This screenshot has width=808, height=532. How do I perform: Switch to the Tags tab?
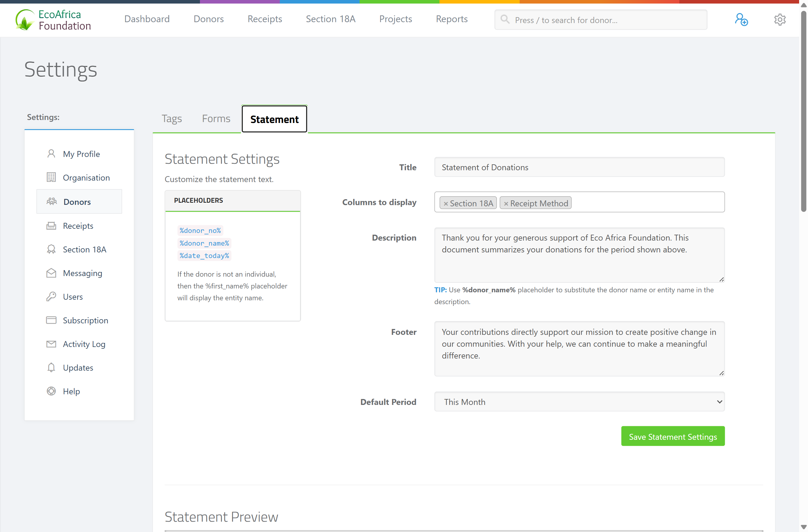pos(172,119)
